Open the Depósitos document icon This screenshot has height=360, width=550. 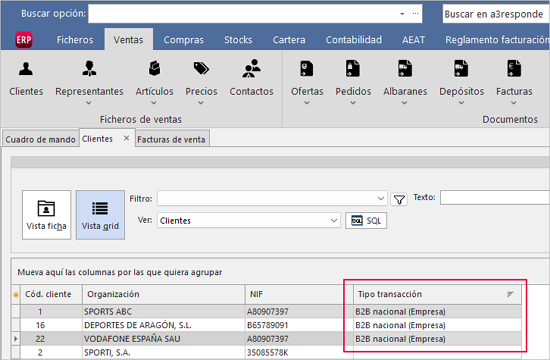click(461, 68)
